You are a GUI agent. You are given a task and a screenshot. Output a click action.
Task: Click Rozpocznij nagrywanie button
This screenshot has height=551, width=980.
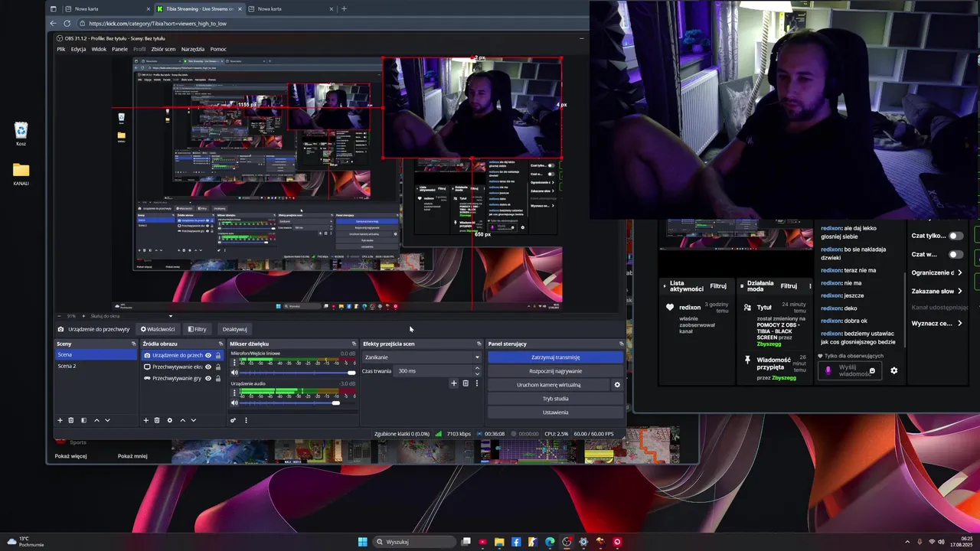[555, 371]
